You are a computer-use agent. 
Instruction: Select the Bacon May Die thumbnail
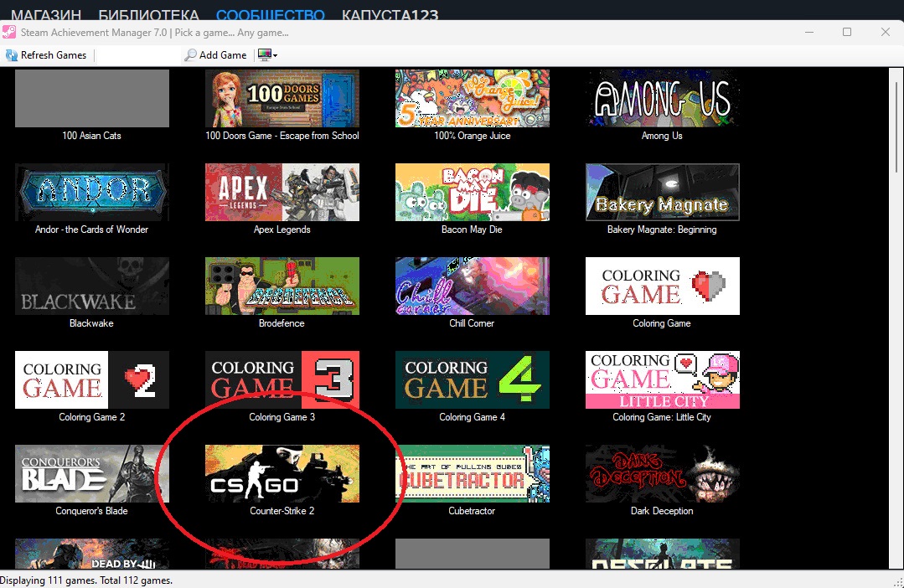pyautogui.click(x=473, y=193)
